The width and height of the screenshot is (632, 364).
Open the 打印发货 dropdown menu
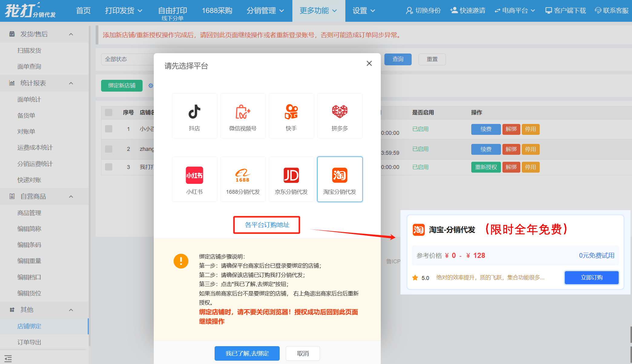[123, 11]
